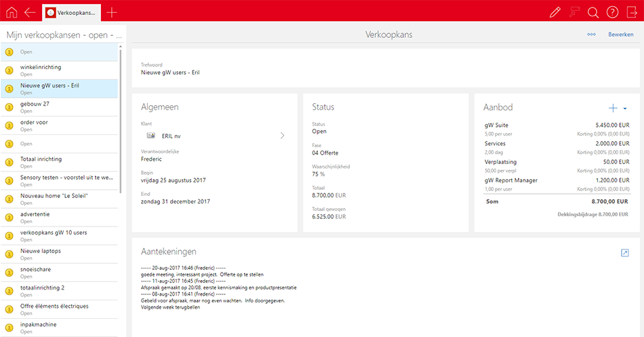Click the grayed highlighter icon in top bar

tap(574, 12)
